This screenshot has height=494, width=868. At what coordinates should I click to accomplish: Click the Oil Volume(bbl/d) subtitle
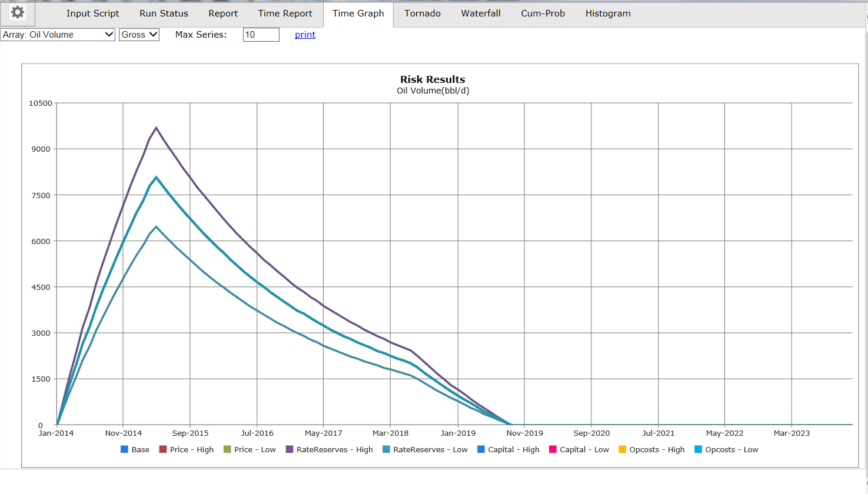point(433,91)
